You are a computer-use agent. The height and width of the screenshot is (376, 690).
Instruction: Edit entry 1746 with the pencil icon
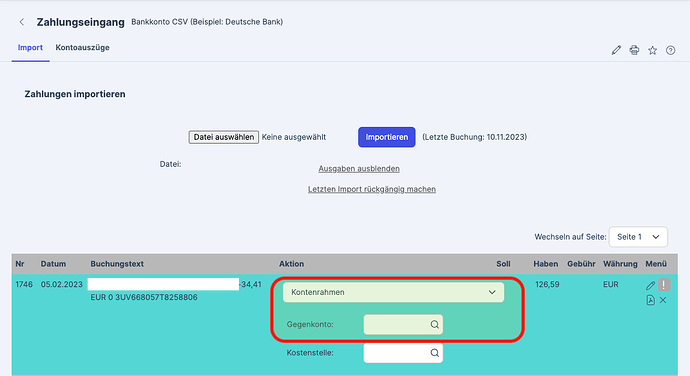pos(650,285)
